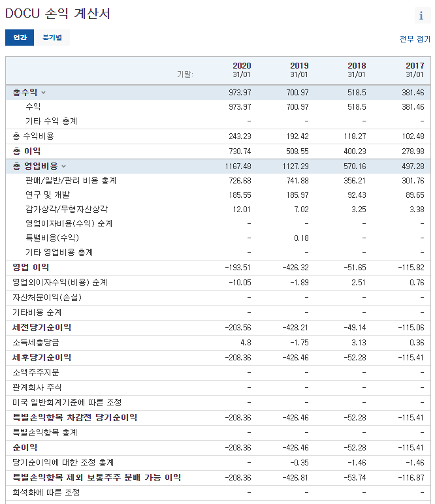Click the 기타 영업비용 총계 label
Viewport: 435px width, 504px height.
point(59,252)
